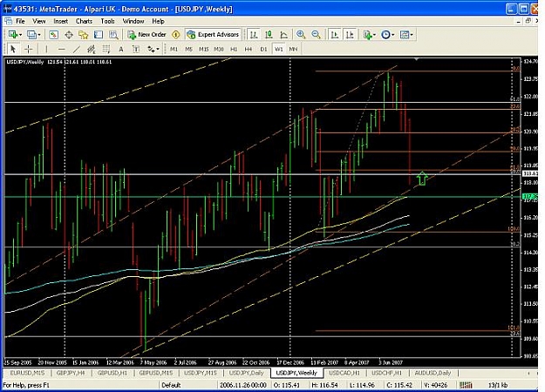The image size is (545, 392).
Task: Expand the Periods dropdown arrow
Action: tap(393, 35)
